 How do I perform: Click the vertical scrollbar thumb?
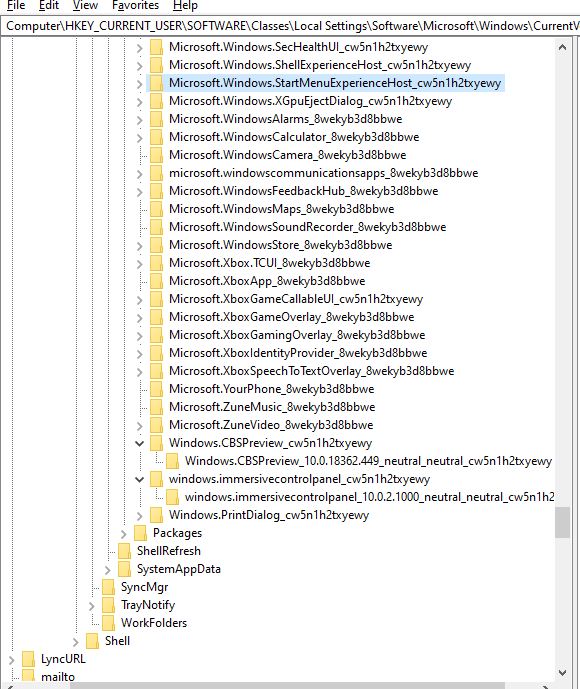[562, 522]
